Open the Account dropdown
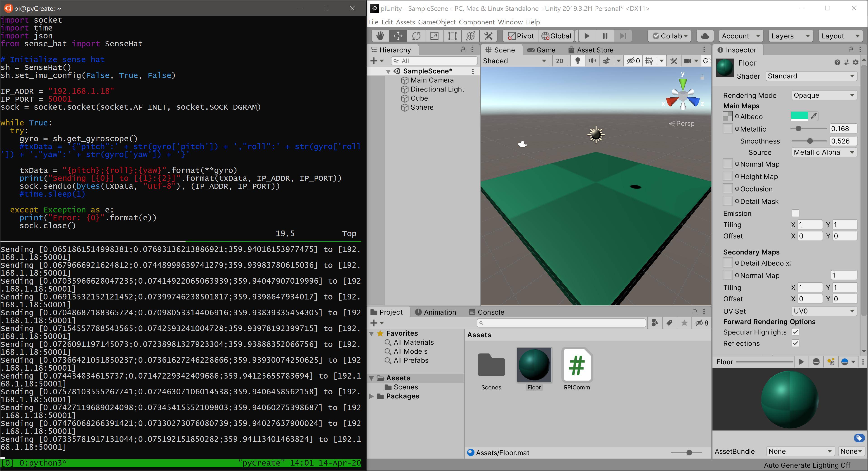The height and width of the screenshot is (471, 868). coord(741,36)
